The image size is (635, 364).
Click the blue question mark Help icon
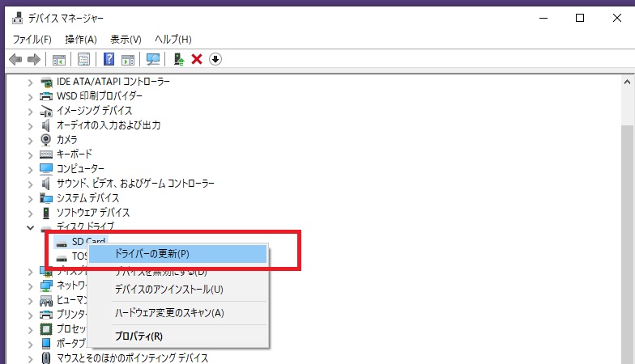(109, 59)
